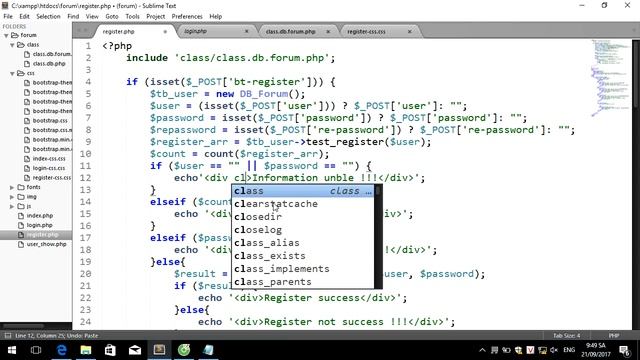The width and height of the screenshot is (640, 360).
Task: Choose 'clearstatcache' autocomplete suggestion
Action: (303, 204)
